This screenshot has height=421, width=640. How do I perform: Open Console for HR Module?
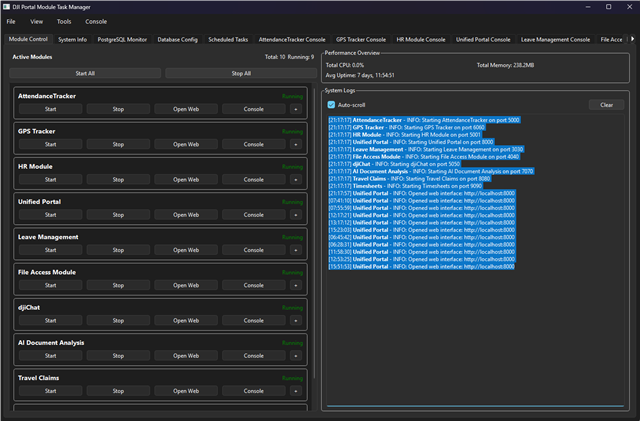(253, 180)
